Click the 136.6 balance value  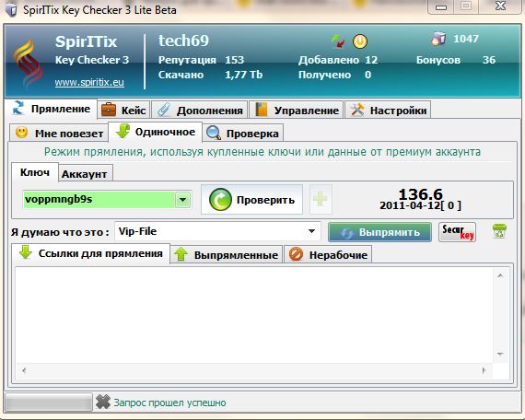421,194
